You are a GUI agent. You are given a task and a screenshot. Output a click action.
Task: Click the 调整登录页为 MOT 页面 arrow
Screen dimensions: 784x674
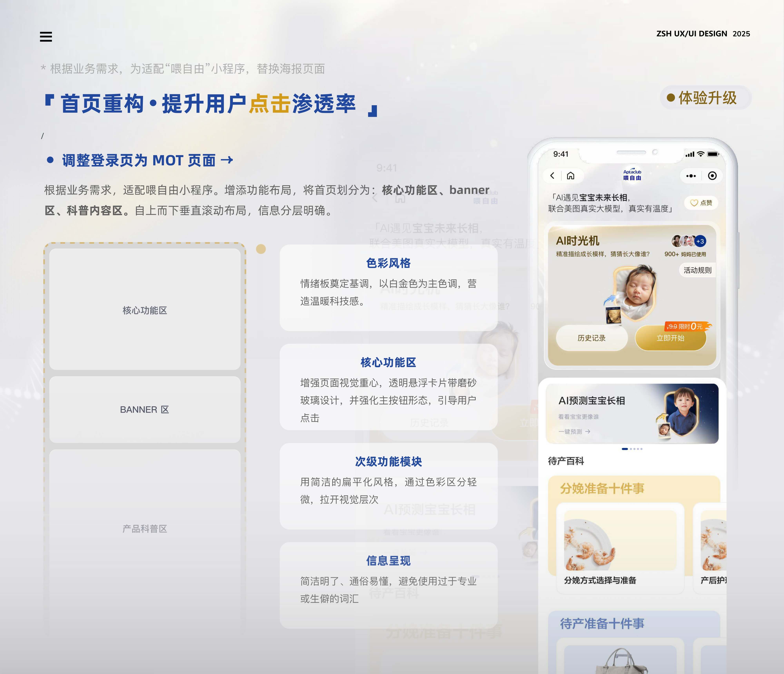[227, 160]
